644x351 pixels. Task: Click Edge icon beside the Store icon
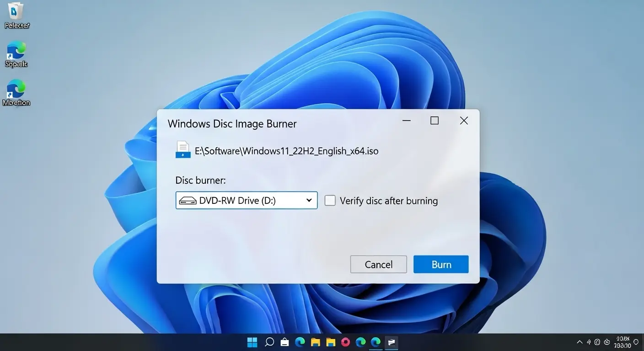click(x=300, y=342)
